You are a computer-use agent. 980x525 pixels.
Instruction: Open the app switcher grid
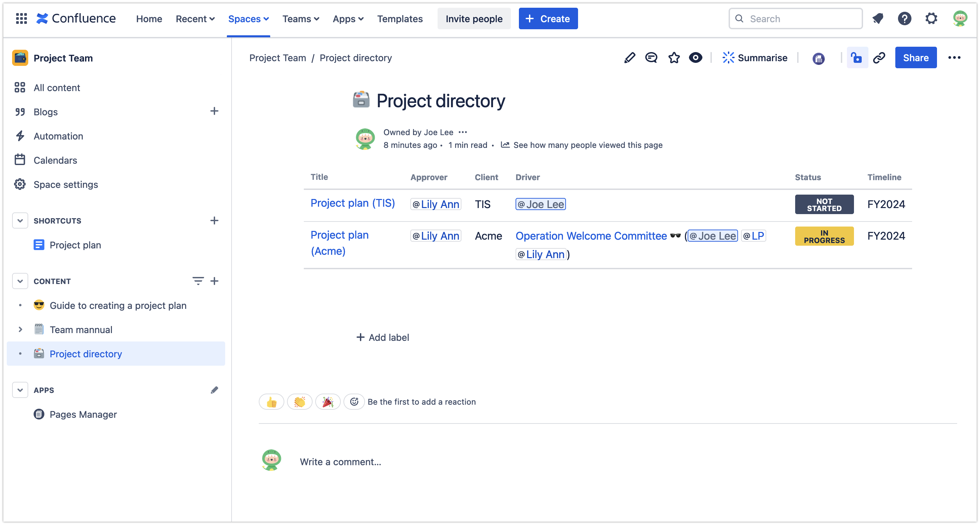tap(21, 18)
